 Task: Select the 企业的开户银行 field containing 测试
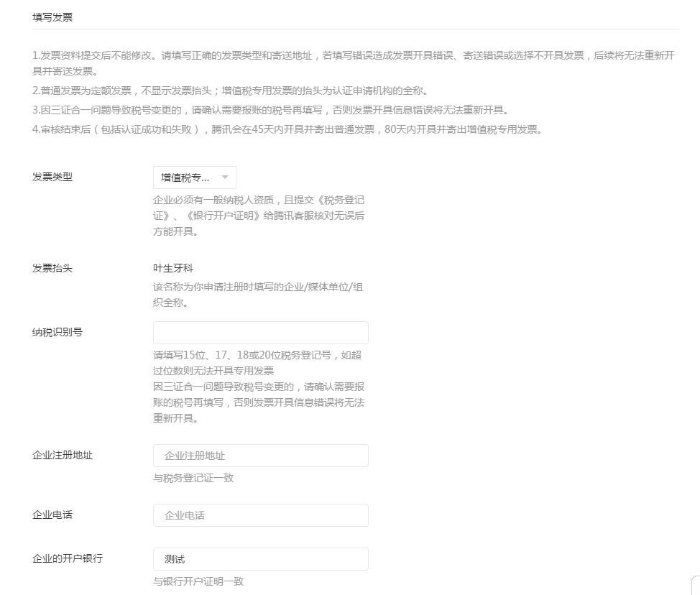coord(260,558)
